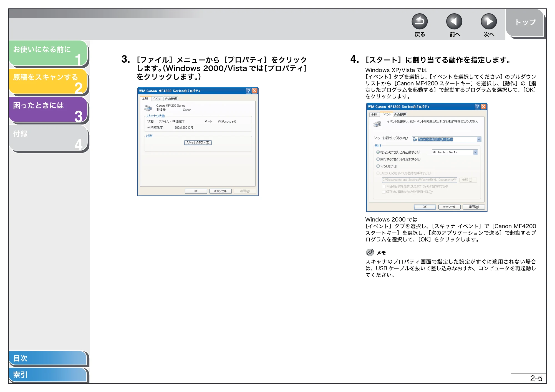Image resolution: width=555 pixels, height=392 pixels.
Task: Click 適用(A) in step 4 properties dialog
Action: tap(474, 207)
